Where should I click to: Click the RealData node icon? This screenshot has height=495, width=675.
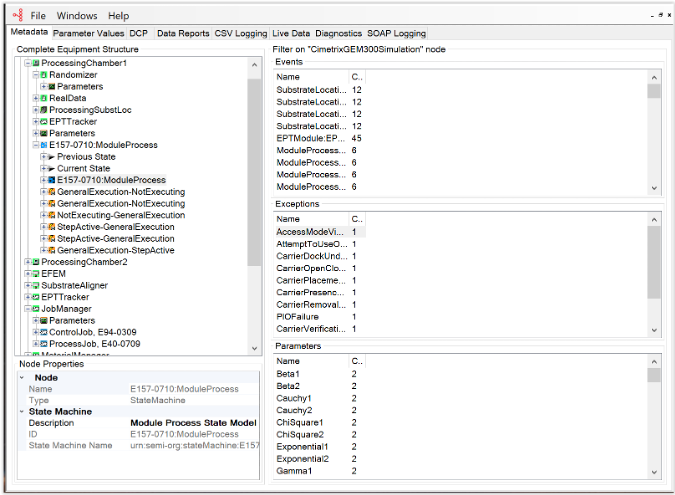tap(44, 98)
